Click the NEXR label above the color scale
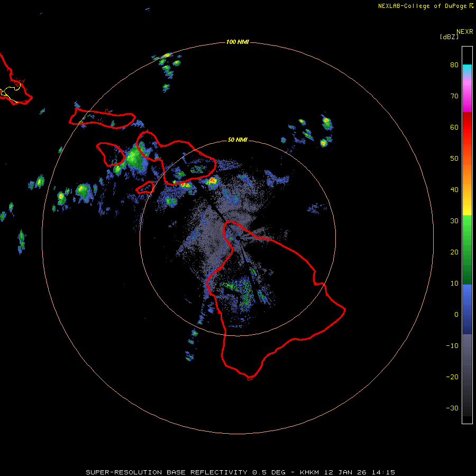 pos(465,32)
